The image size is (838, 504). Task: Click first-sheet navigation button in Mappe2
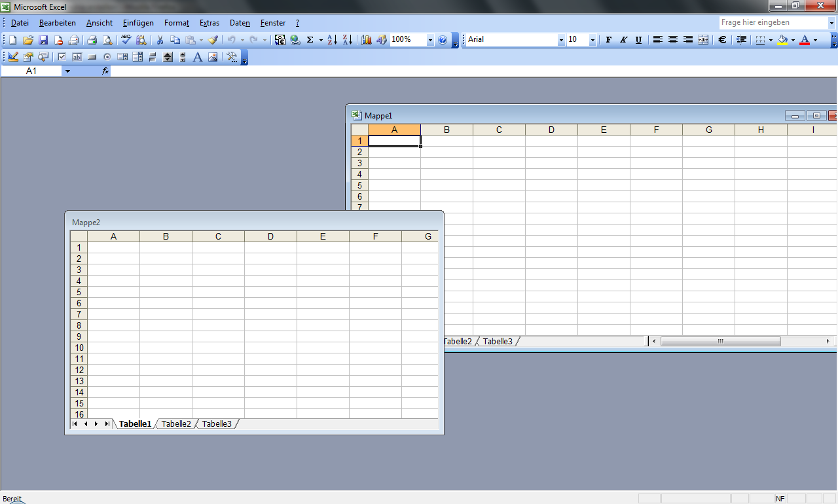(x=75, y=424)
